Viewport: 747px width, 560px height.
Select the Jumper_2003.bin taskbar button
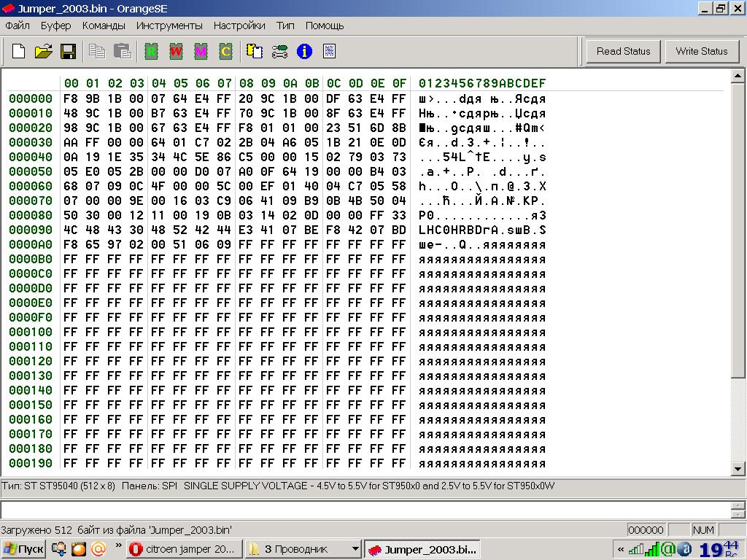tap(422, 549)
